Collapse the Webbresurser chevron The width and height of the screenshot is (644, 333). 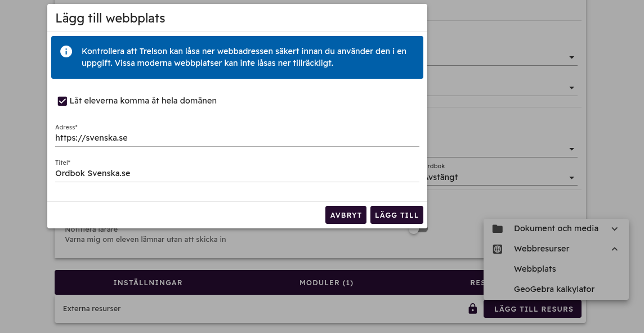coord(615,249)
